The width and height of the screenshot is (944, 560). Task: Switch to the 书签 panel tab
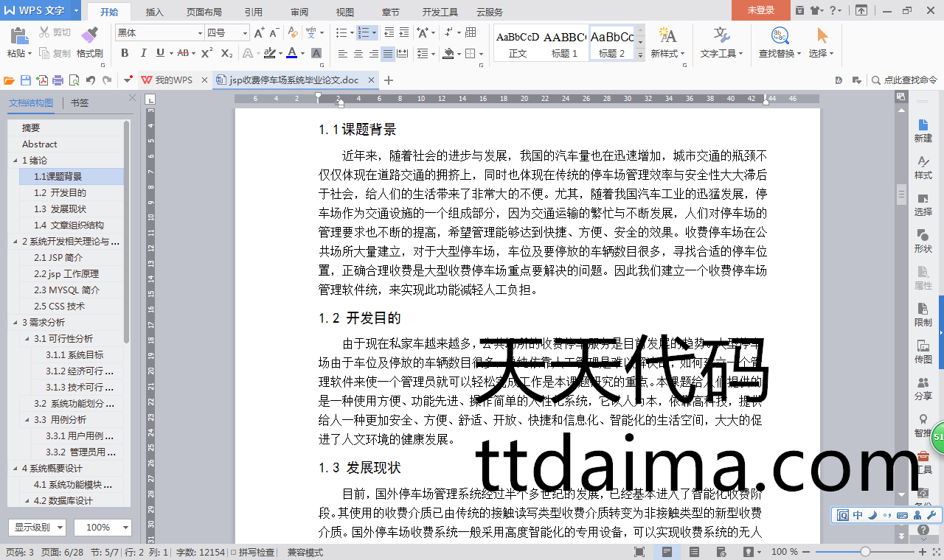(80, 103)
